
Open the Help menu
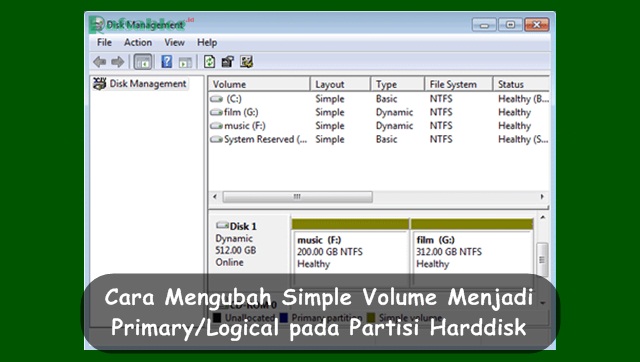point(207,42)
